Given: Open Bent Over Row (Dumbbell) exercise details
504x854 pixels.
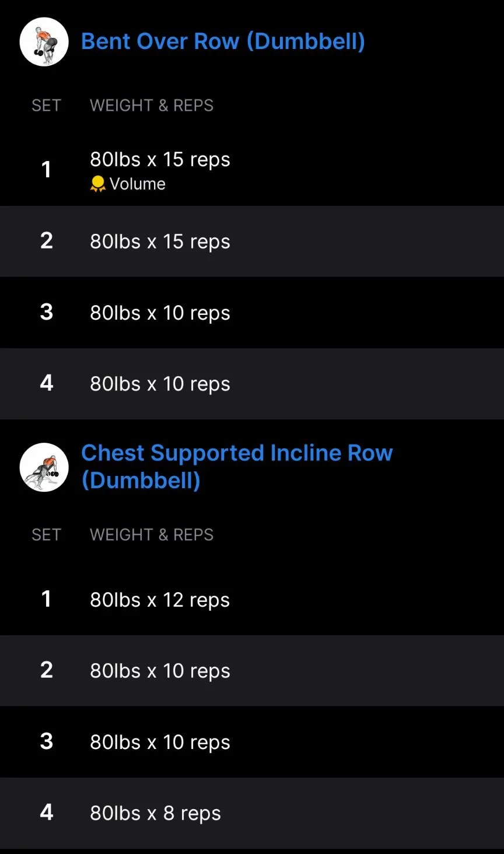Looking at the screenshot, I should click(x=223, y=41).
